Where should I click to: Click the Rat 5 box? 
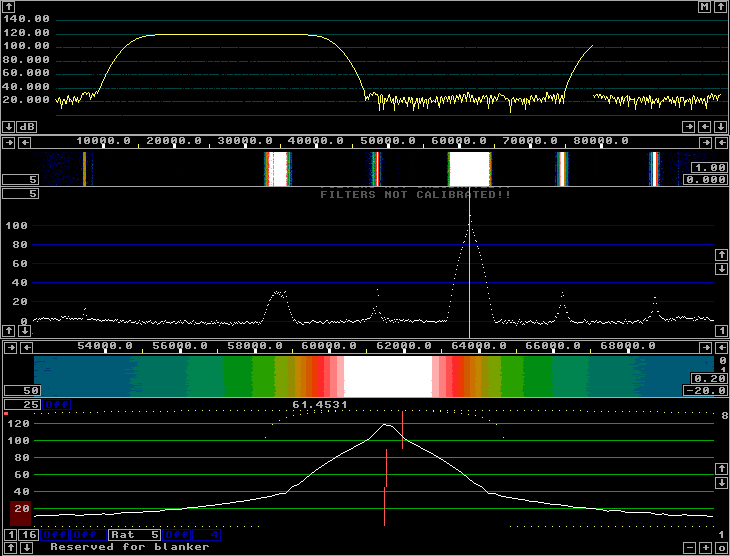pyautogui.click(x=135, y=535)
